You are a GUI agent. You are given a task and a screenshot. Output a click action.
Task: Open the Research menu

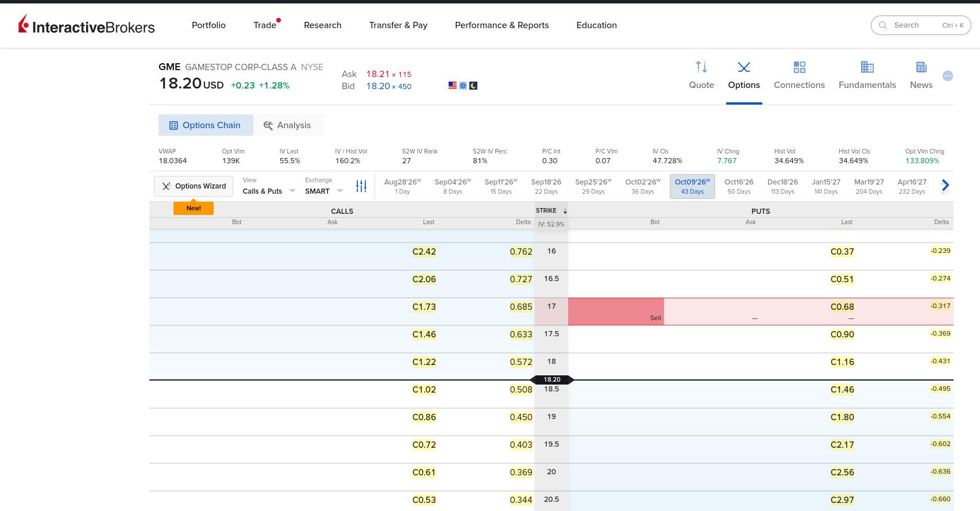coord(323,25)
